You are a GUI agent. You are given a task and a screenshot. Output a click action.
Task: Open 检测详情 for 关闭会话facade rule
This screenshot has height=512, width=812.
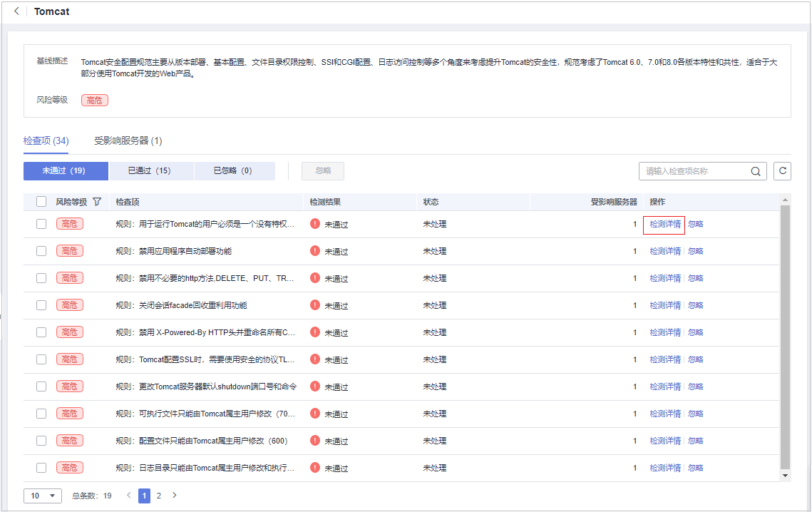click(665, 305)
